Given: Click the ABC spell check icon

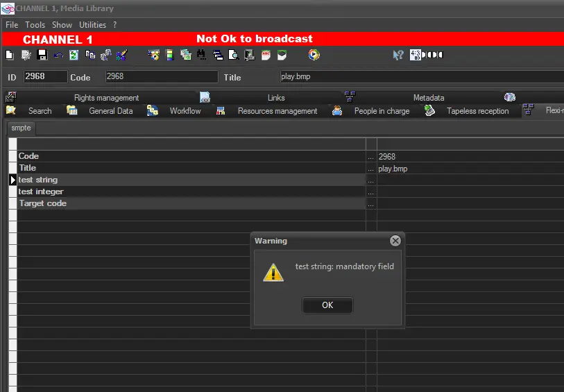Looking at the screenshot, I should (x=266, y=55).
